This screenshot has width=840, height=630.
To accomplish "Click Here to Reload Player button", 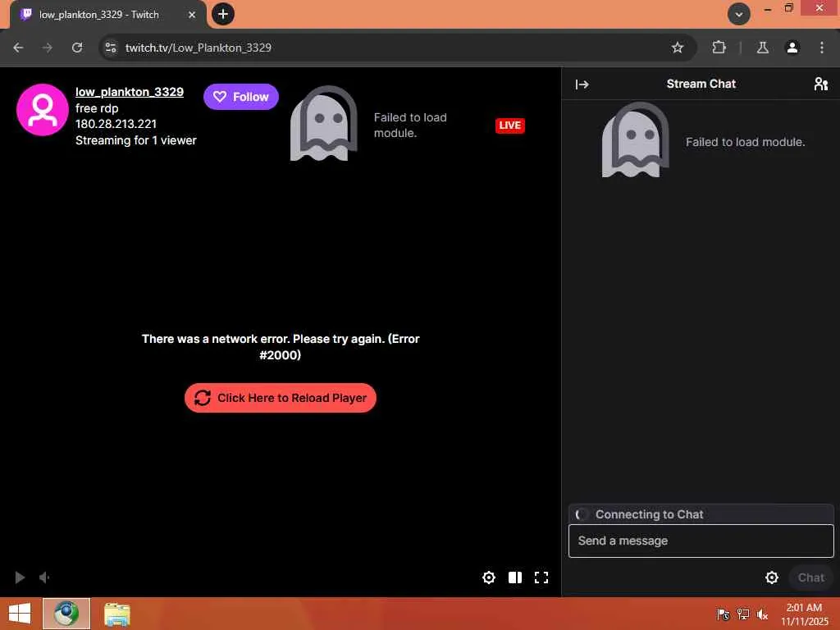I will pos(281,398).
